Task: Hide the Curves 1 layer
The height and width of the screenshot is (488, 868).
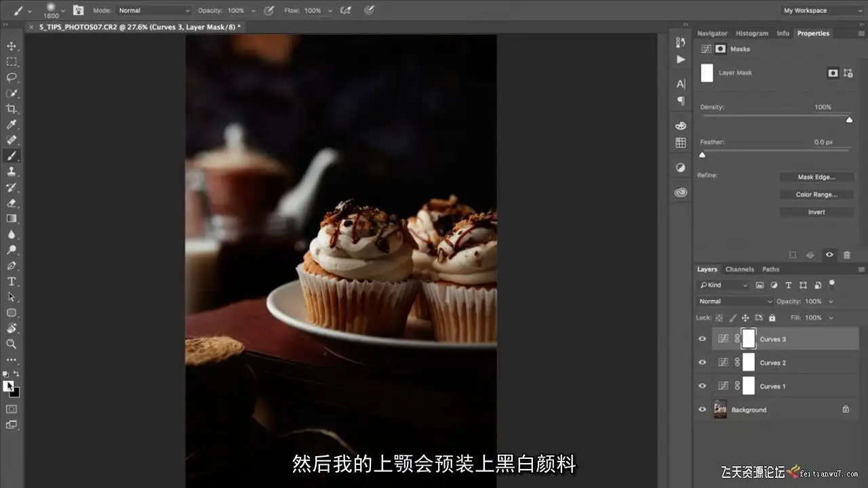Action: (703, 386)
